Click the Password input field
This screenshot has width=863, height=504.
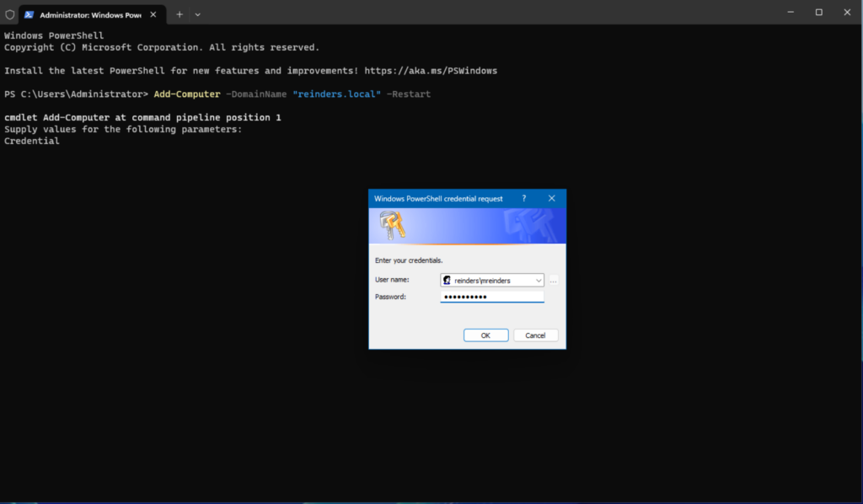point(492,298)
